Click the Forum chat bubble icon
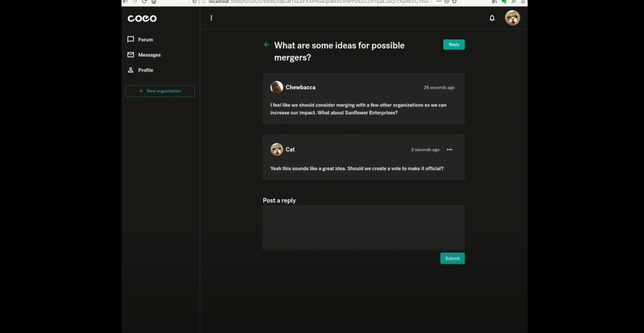The width and height of the screenshot is (644, 333). coord(131,39)
